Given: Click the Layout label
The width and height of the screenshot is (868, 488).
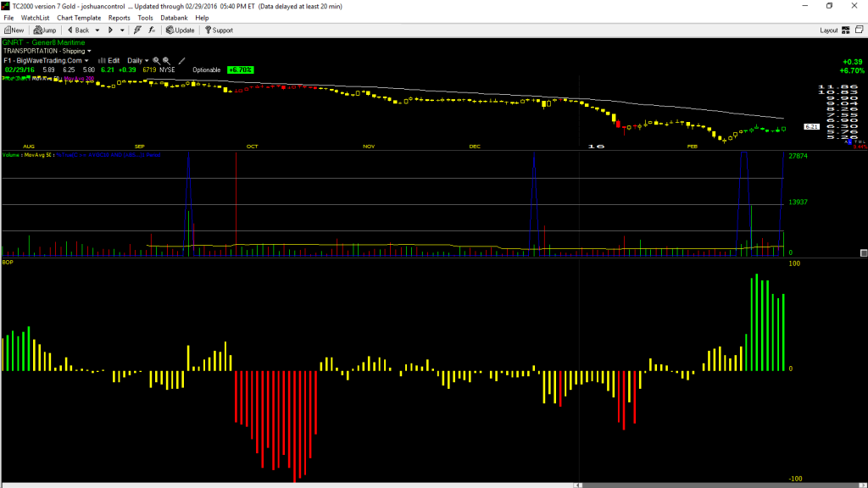Looking at the screenshot, I should click(x=829, y=30).
